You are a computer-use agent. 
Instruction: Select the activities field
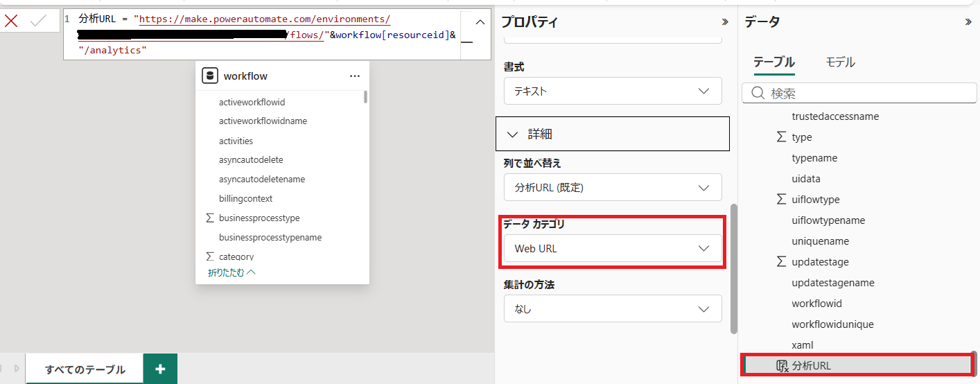[236, 141]
